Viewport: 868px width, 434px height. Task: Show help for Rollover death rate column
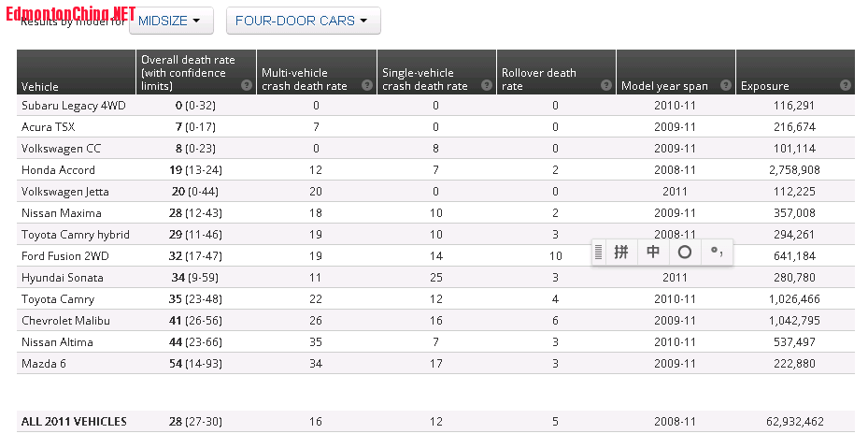[605, 85]
